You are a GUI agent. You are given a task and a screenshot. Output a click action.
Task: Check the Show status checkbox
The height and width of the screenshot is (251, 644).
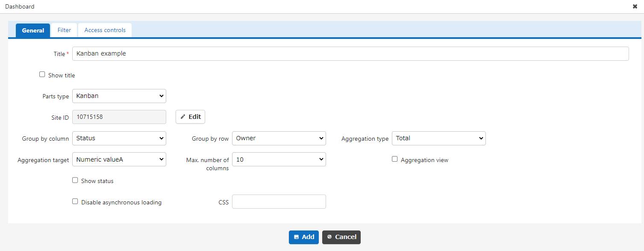point(75,180)
